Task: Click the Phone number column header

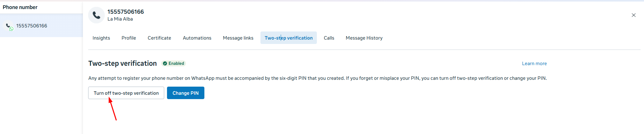Action: (x=20, y=7)
